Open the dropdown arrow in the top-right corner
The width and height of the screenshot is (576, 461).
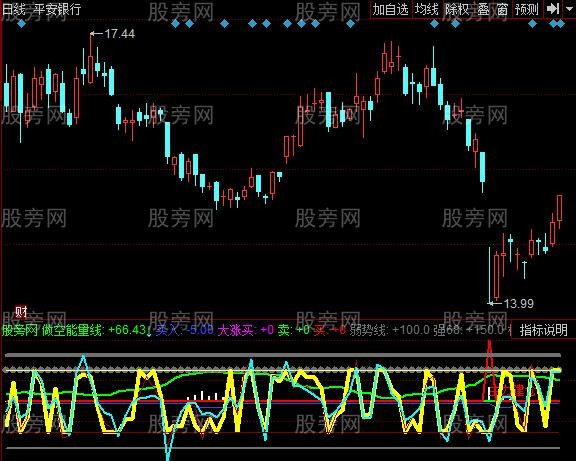coord(569,9)
